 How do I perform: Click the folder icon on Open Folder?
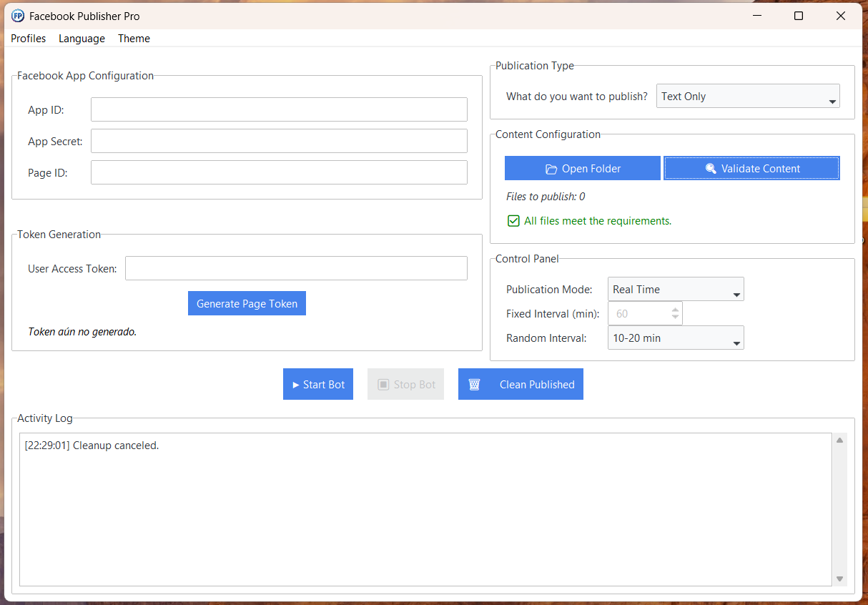[x=551, y=169]
